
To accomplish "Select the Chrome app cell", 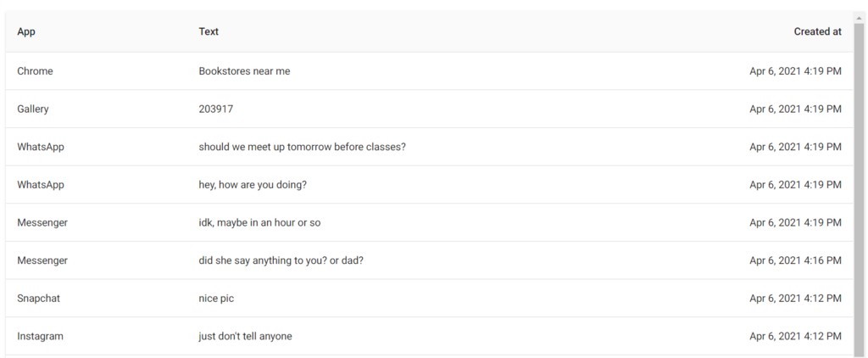I will tap(35, 71).
